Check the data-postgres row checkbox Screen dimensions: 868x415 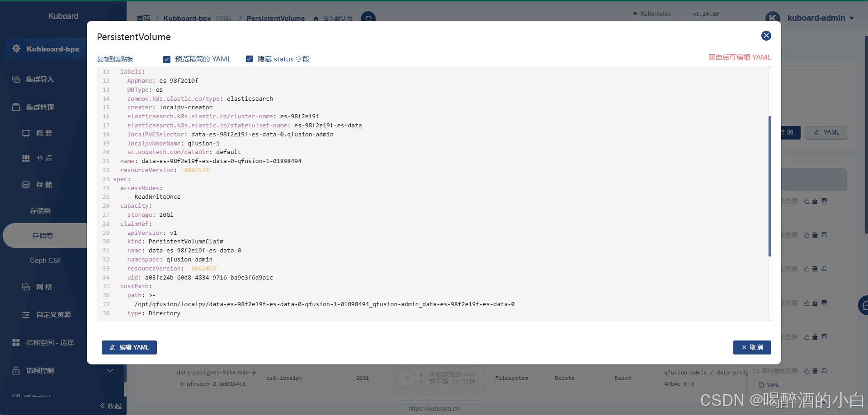pyautogui.click(x=158, y=378)
